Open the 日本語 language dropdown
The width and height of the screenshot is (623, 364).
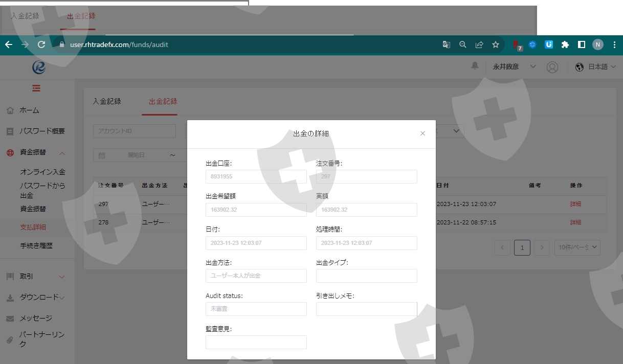[x=595, y=67]
